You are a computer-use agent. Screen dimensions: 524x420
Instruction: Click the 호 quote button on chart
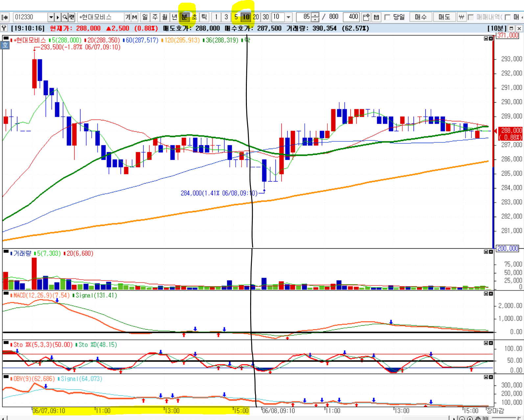(5, 45)
